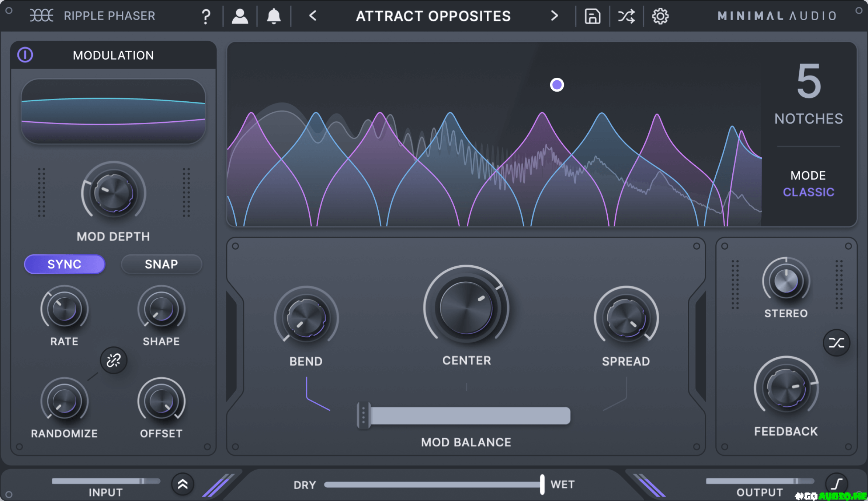
Task: Click the DRY/WET mix slider handle
Action: pos(542,484)
